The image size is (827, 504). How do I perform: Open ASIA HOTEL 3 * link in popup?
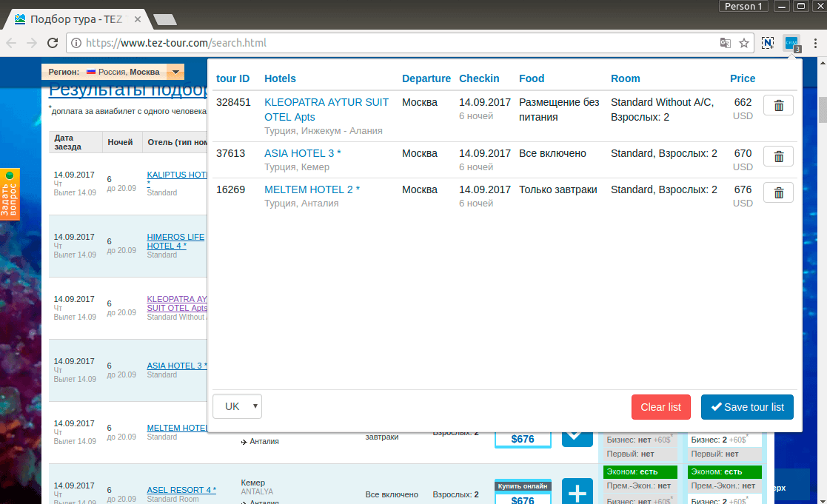click(x=303, y=153)
